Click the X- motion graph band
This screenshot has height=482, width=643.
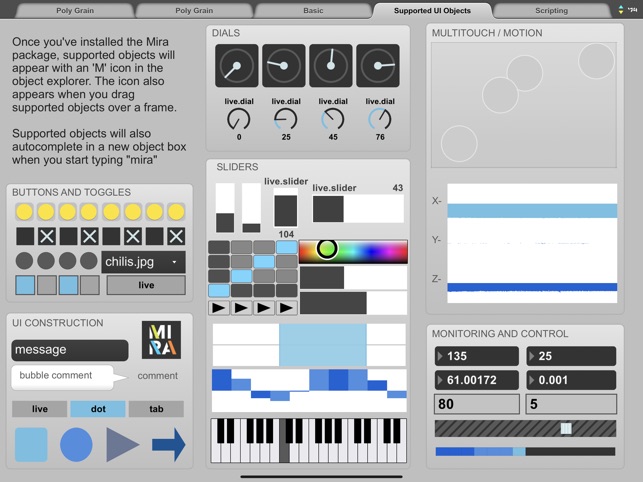[532, 211]
